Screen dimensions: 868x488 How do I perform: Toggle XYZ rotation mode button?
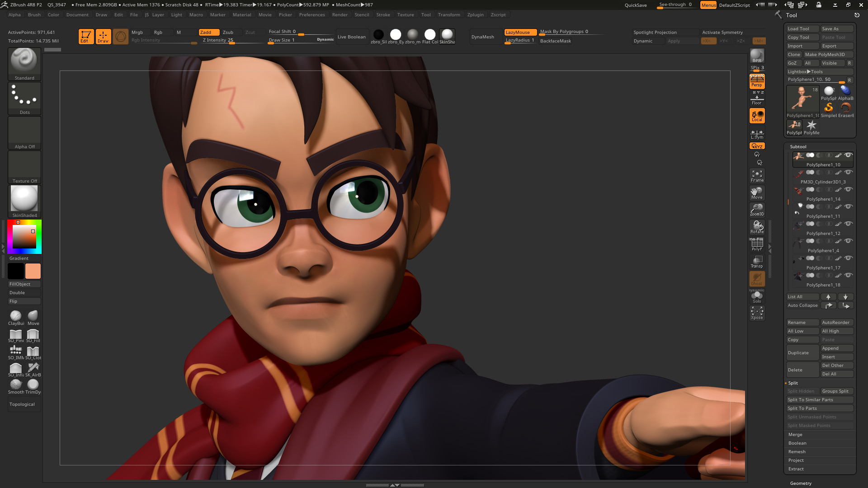point(757,146)
